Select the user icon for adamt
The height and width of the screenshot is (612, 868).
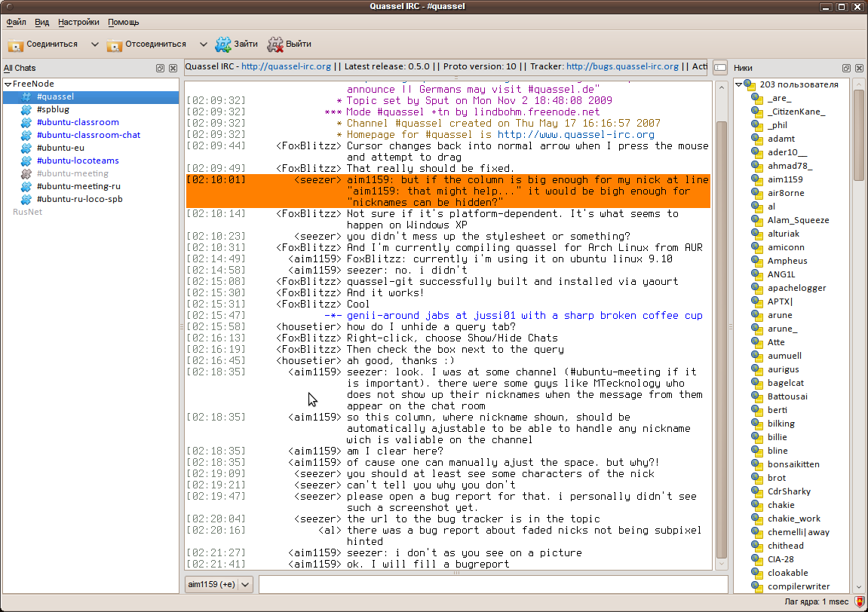pyautogui.click(x=756, y=139)
